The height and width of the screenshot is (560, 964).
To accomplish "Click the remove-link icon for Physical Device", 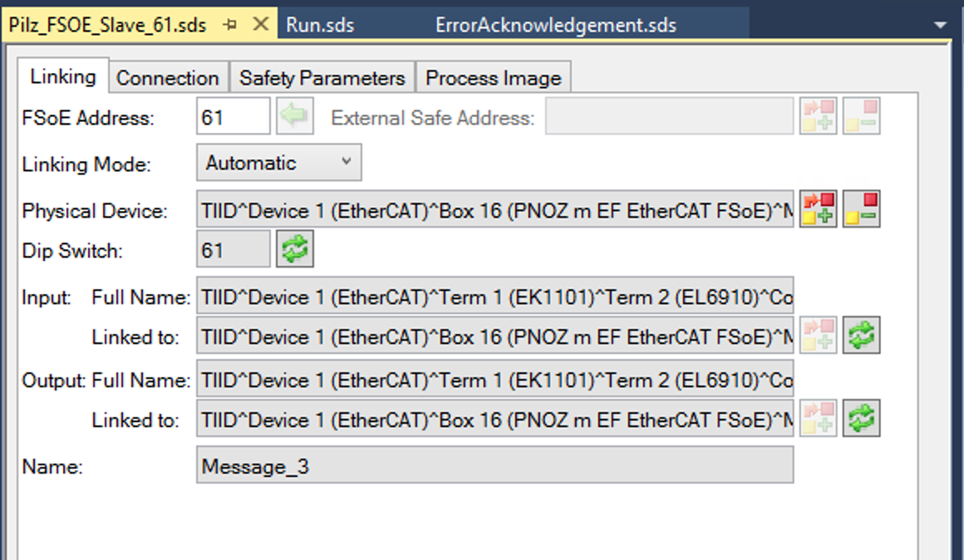I will (861, 209).
